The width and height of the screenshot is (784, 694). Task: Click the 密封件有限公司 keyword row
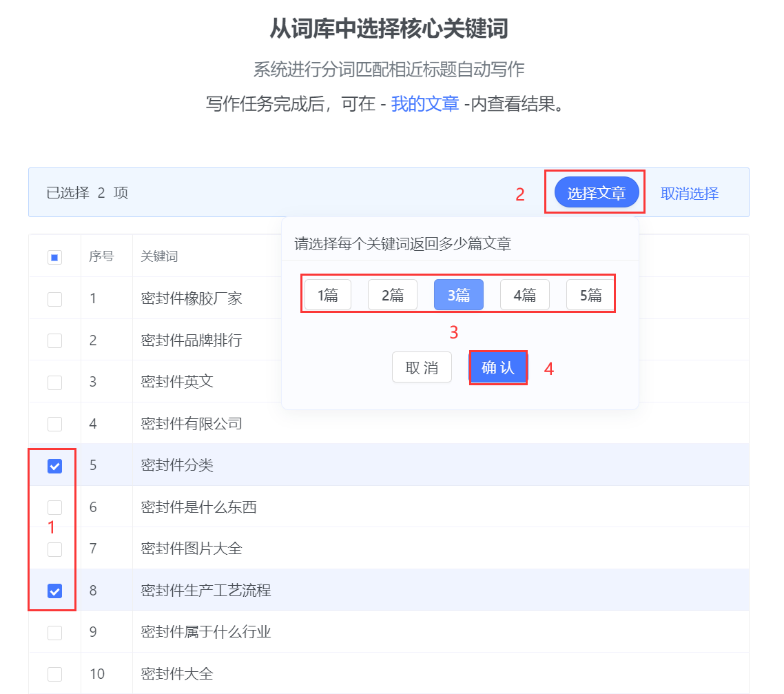[x=192, y=424]
